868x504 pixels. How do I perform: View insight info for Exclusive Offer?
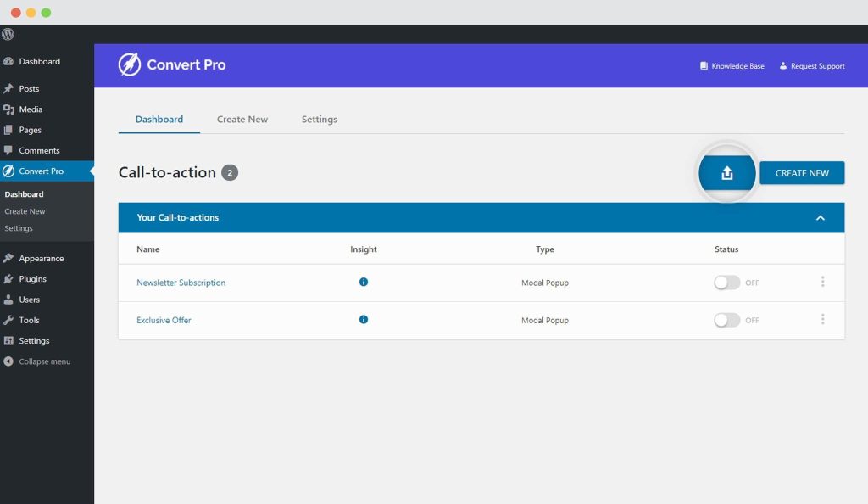(363, 320)
